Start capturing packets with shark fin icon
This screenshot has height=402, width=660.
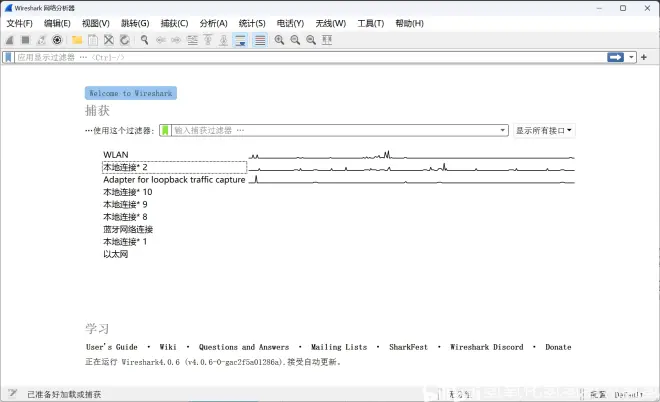coord(10,40)
